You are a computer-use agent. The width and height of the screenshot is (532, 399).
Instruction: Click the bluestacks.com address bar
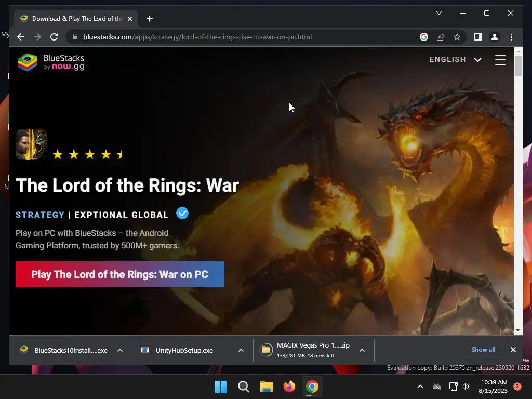tap(197, 37)
